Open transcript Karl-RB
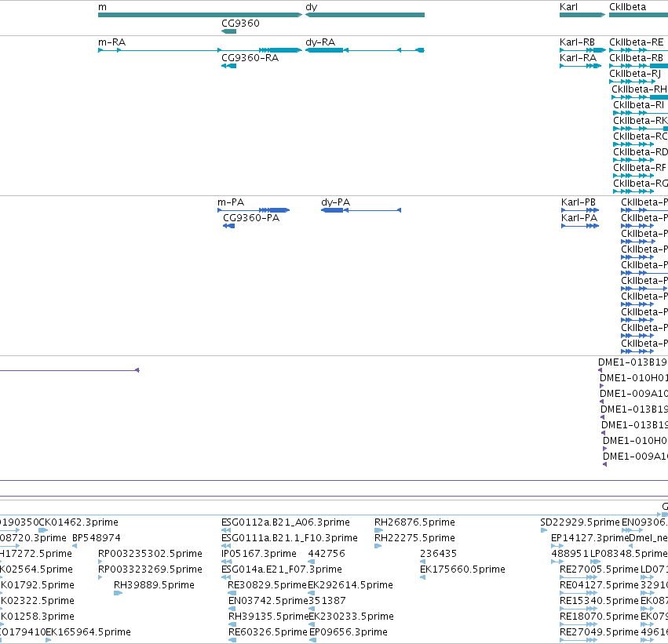Viewport: 668px width, 644px height. tap(582, 50)
